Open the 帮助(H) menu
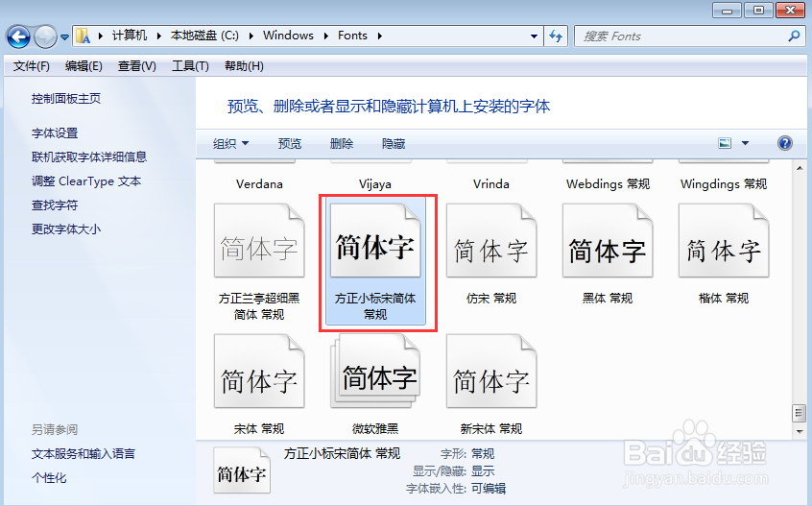Image resolution: width=812 pixels, height=506 pixels. [x=244, y=66]
